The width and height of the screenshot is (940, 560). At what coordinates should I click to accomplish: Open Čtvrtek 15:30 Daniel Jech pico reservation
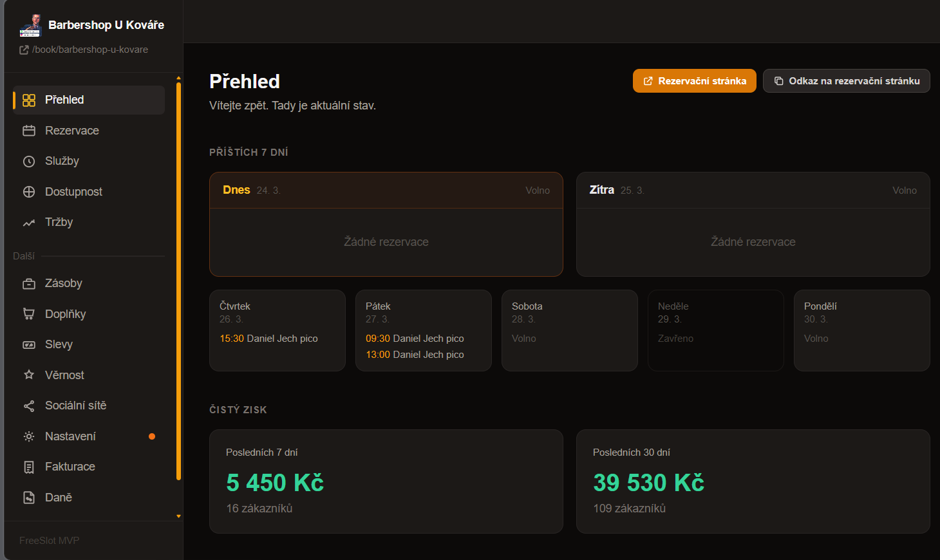(x=269, y=339)
